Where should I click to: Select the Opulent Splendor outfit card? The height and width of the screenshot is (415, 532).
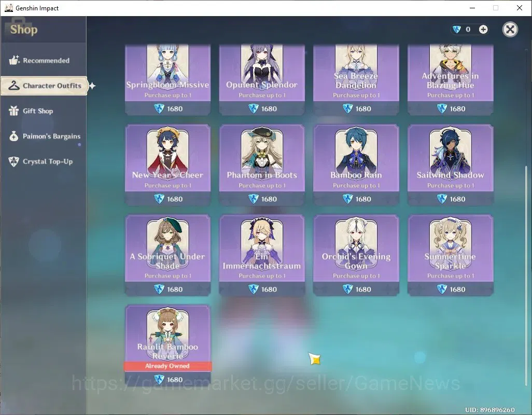(262, 79)
